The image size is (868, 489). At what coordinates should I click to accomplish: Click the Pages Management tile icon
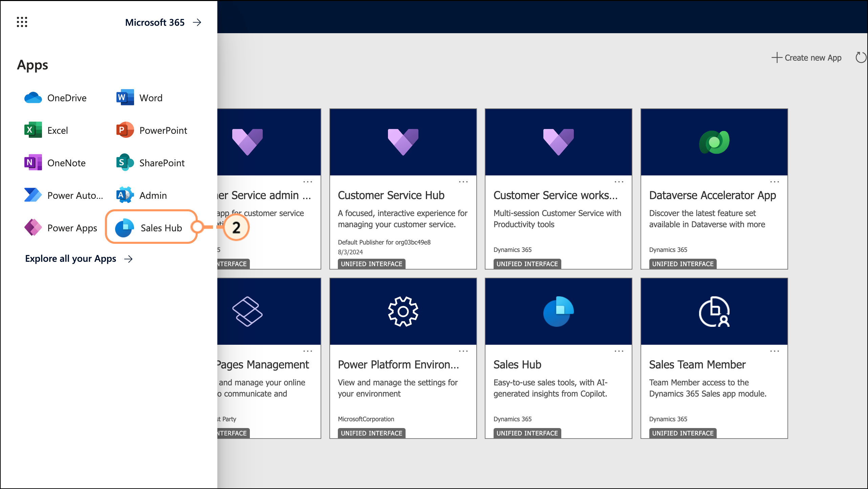pyautogui.click(x=247, y=312)
